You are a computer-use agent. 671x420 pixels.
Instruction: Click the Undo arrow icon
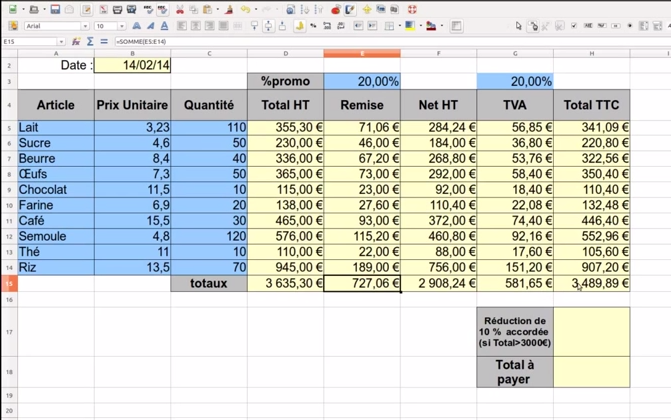(245, 9)
